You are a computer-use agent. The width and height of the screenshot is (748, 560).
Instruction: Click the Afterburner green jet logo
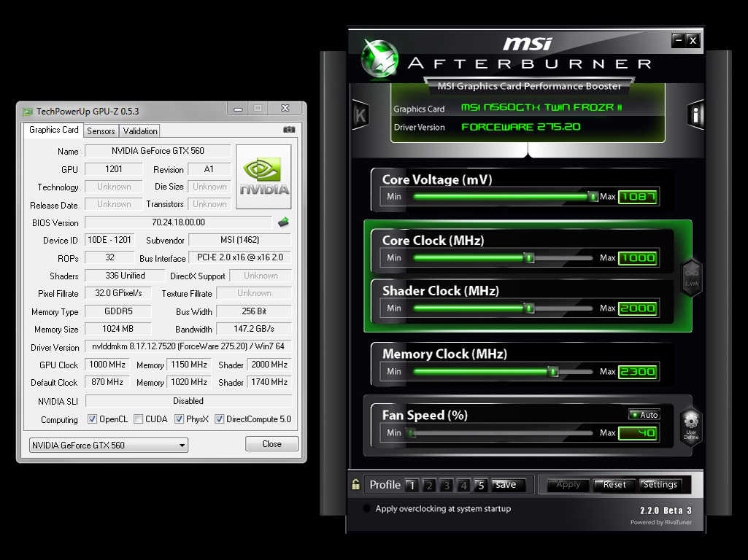point(380,58)
